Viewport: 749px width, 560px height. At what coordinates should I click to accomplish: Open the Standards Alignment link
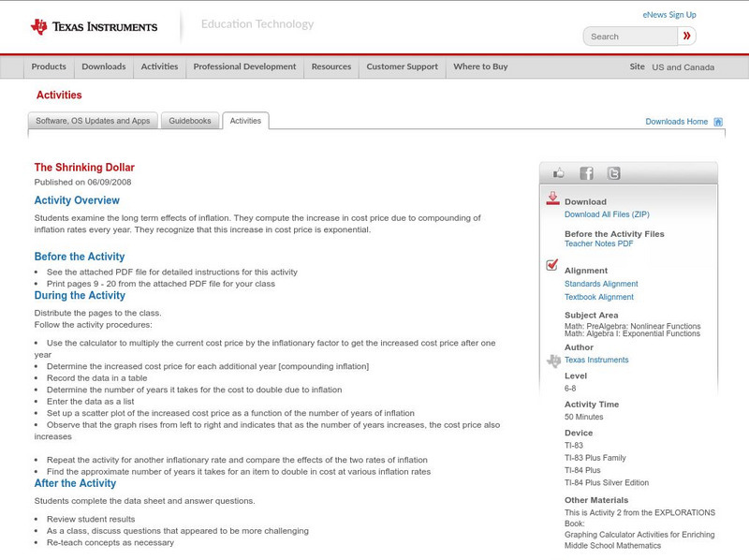click(601, 284)
